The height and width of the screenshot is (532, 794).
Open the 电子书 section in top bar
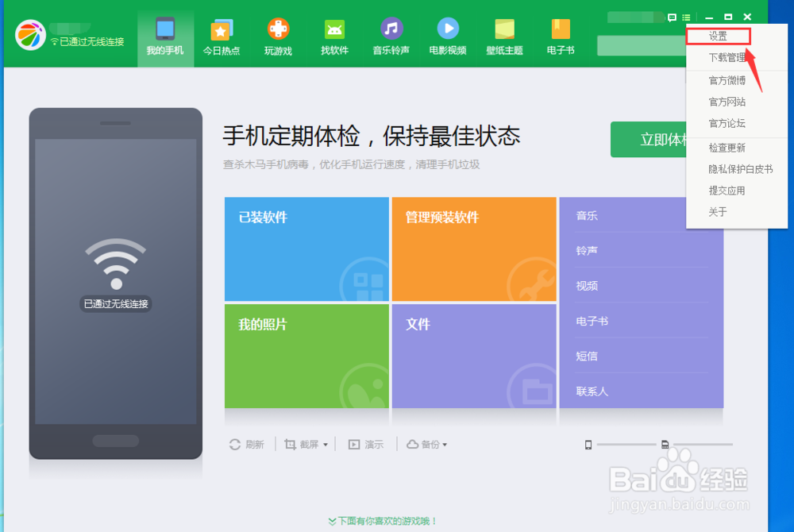click(x=561, y=37)
